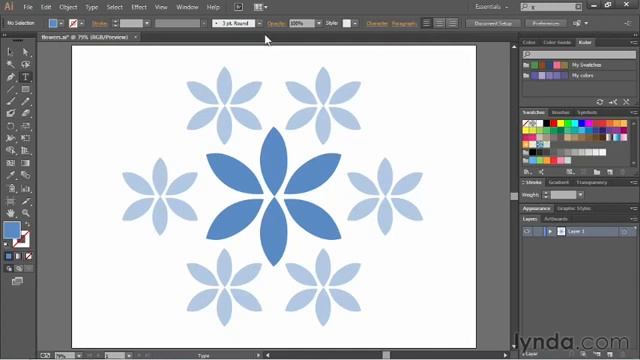Screen dimensions: 640x360
Task: Align text left in control bar
Action: tap(427, 23)
